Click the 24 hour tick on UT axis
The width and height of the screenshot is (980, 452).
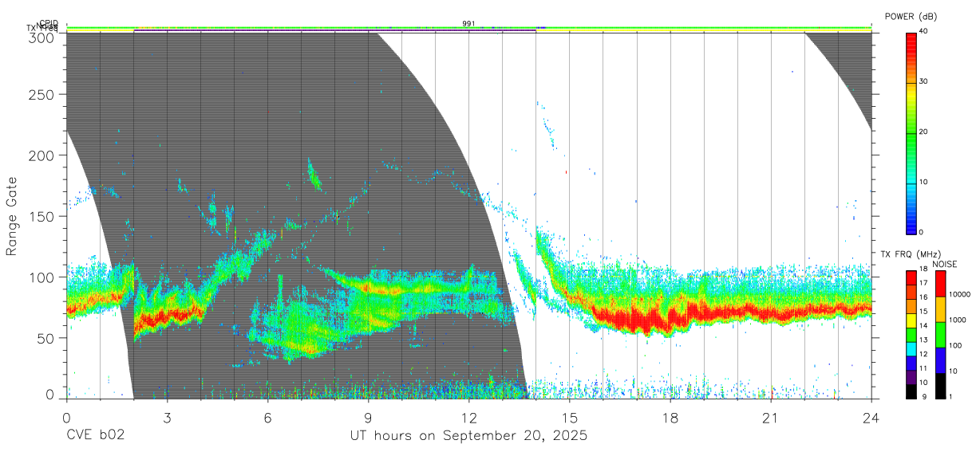click(871, 418)
